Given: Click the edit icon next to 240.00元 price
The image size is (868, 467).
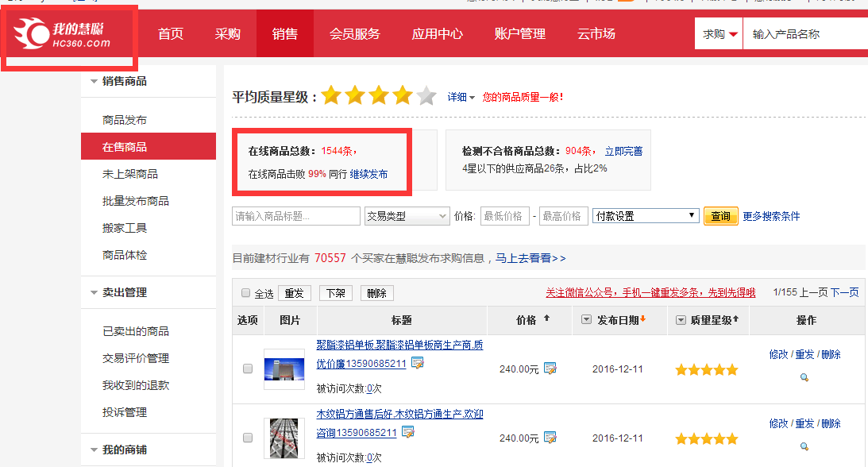Looking at the screenshot, I should [550, 369].
